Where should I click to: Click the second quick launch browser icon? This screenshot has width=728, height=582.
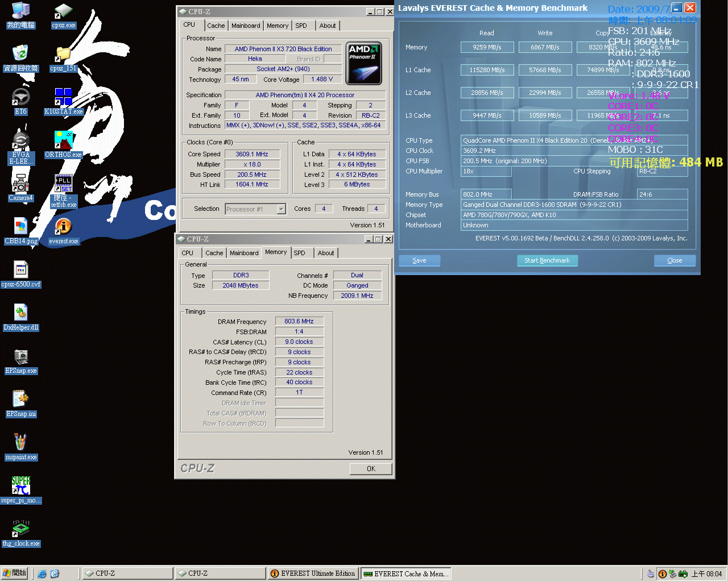coord(55,574)
